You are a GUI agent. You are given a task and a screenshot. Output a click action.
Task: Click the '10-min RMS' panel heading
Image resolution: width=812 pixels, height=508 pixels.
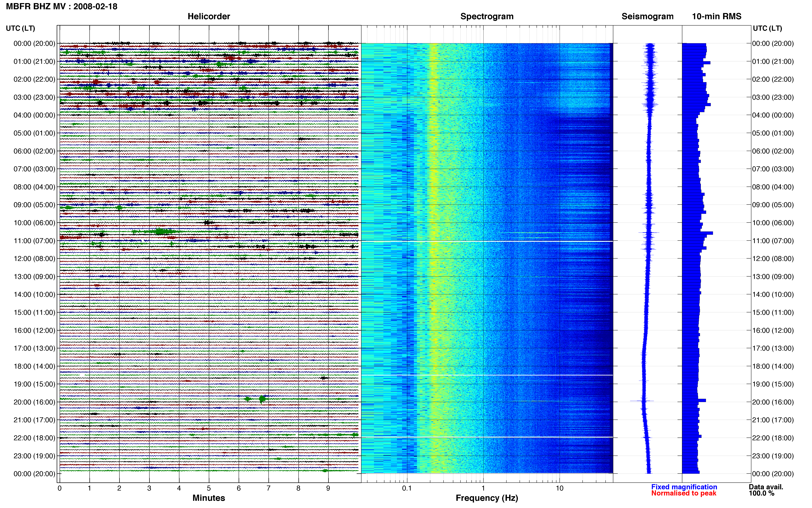(x=717, y=16)
